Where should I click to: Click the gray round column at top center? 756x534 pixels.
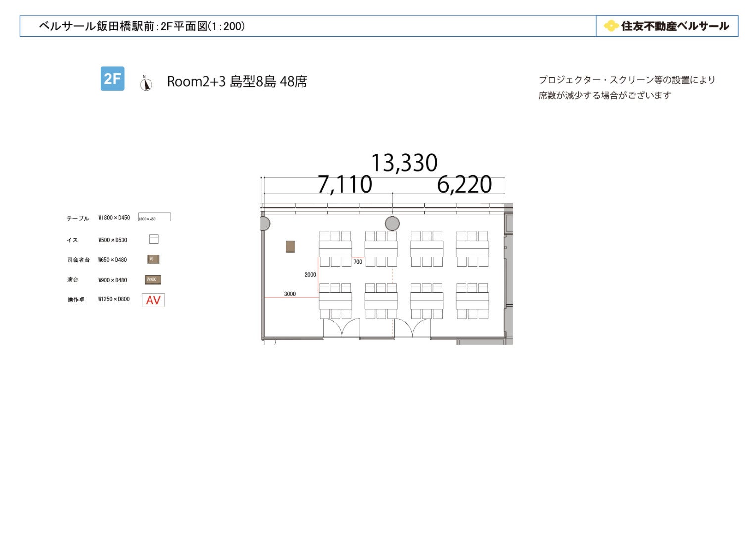point(392,224)
